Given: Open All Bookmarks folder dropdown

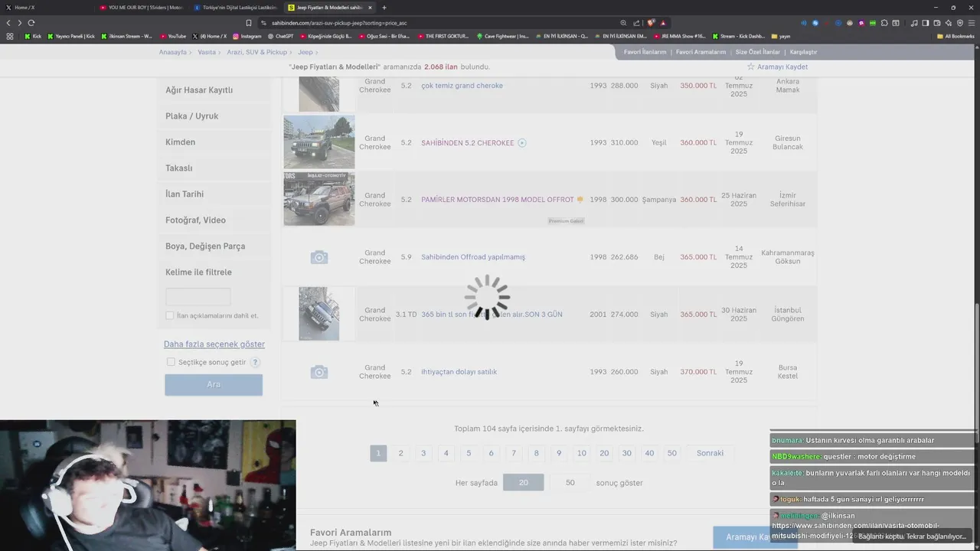Looking at the screenshot, I should click(955, 36).
